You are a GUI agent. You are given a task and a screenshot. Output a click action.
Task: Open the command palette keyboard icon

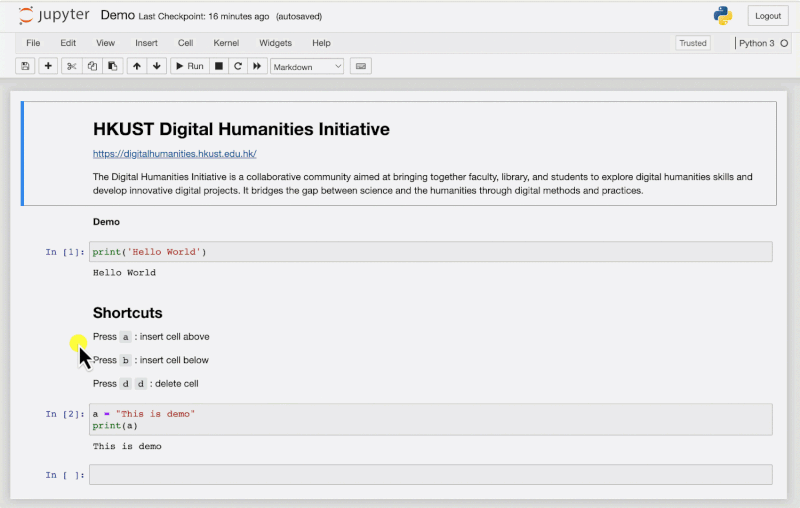point(361,66)
